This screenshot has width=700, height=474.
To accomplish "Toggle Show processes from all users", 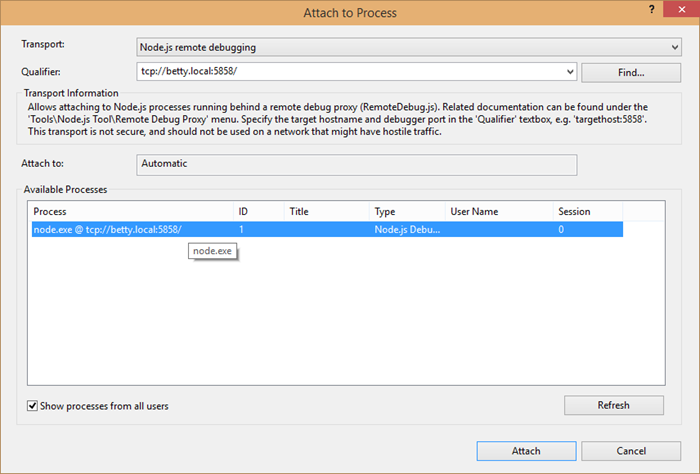I will pyautogui.click(x=33, y=405).
